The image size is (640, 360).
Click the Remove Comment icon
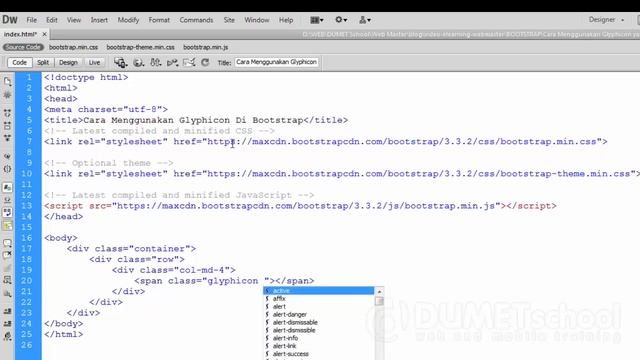pyautogui.click(x=7, y=256)
